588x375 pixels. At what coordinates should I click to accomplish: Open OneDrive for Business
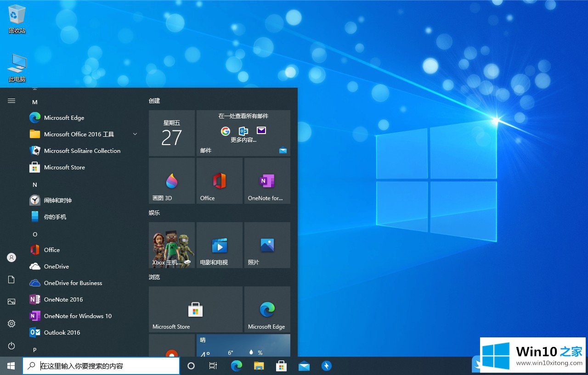[x=84, y=283]
